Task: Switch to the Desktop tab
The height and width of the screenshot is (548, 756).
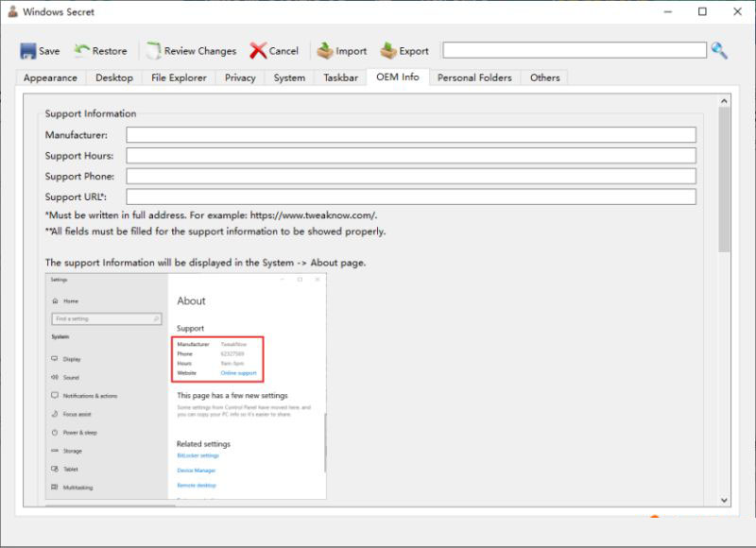Action: pos(114,77)
